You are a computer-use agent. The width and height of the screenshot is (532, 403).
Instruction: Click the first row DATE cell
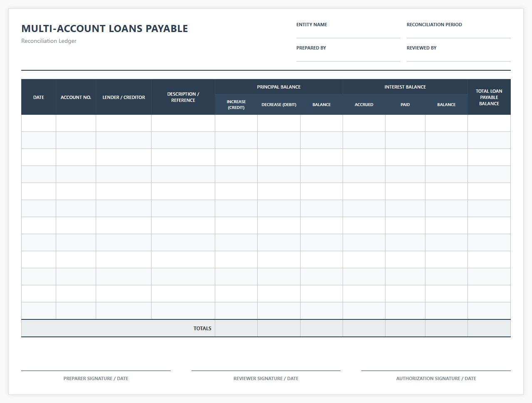point(39,123)
